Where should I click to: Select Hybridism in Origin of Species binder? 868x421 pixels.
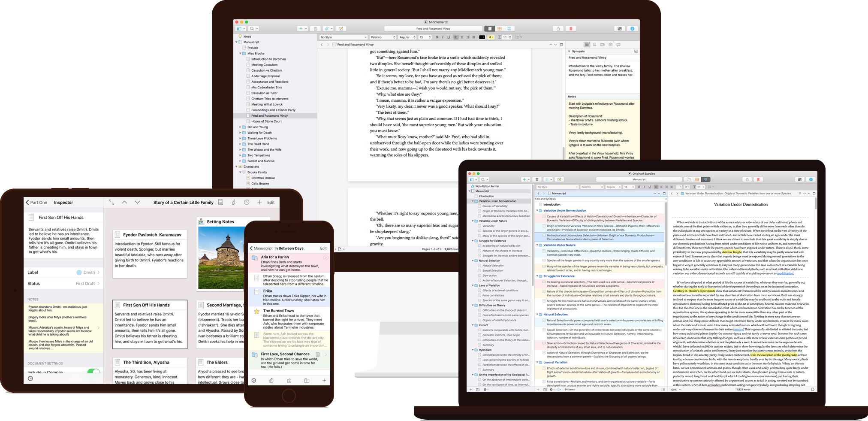pos(485,350)
